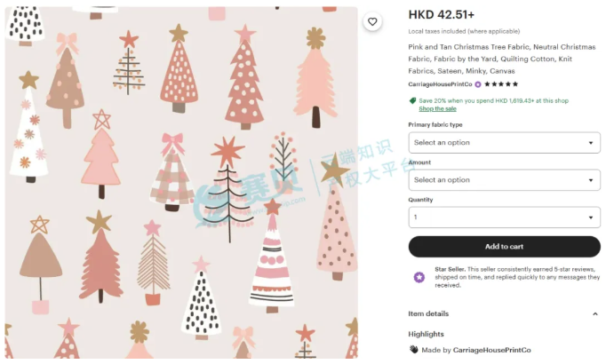Click the green sale tag icon
The width and height of the screenshot is (614, 364).
(412, 100)
